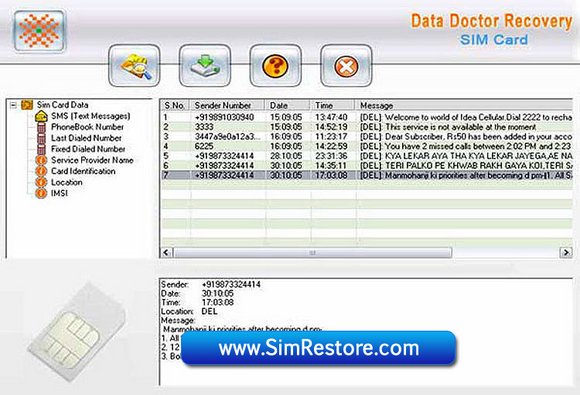Click the save recovered data icon
The height and width of the screenshot is (395, 580).
(205, 66)
